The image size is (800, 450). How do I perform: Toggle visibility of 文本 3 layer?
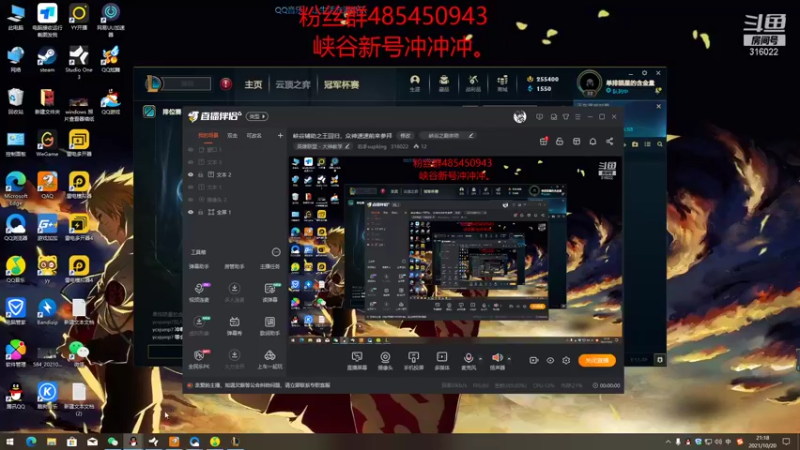[x=191, y=162]
